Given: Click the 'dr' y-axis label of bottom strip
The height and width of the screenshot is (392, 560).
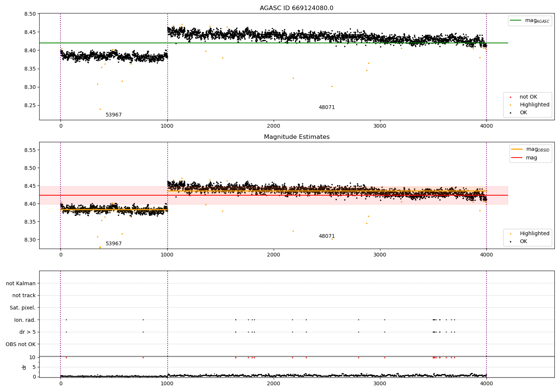Looking at the screenshot, I should [24, 367].
